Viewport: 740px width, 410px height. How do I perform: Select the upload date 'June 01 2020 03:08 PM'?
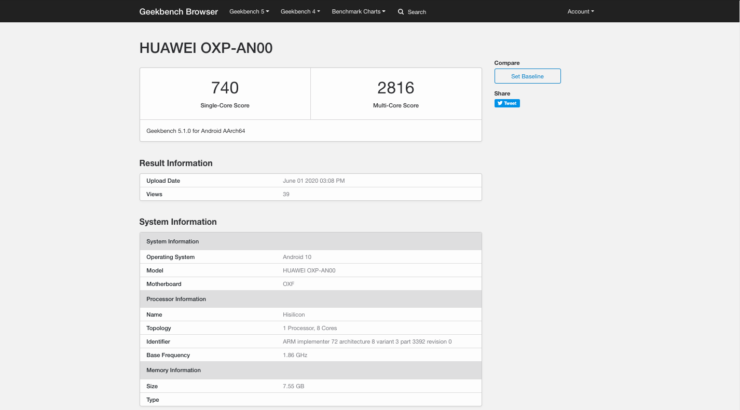click(313, 181)
